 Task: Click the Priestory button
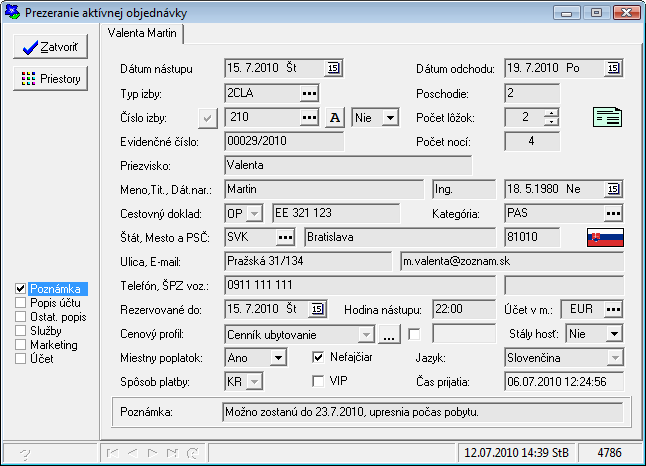point(51,79)
